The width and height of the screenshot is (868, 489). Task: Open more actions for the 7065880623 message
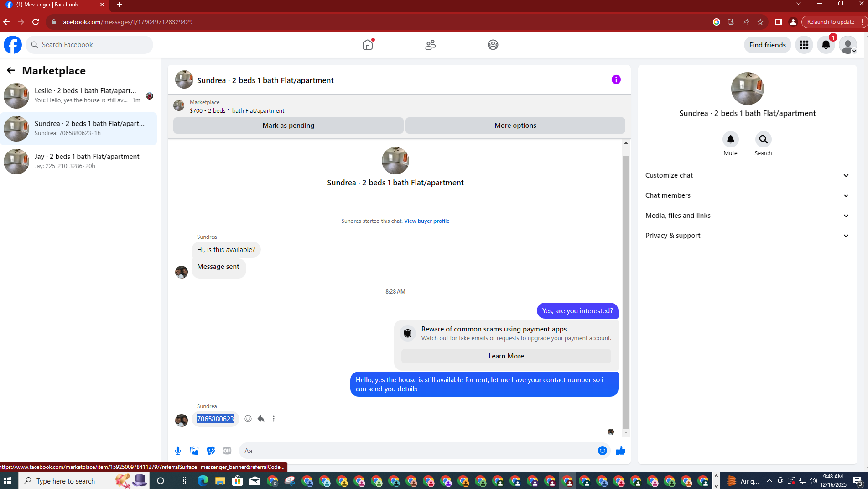[x=274, y=419]
